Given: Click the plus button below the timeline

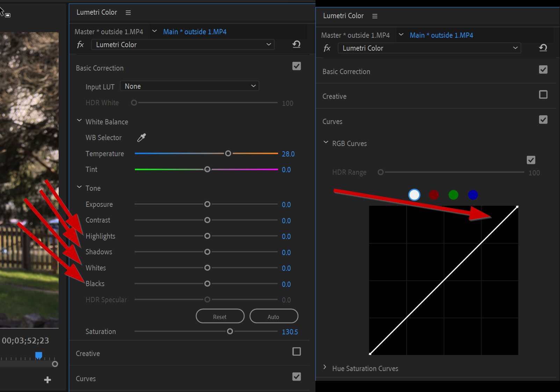Looking at the screenshot, I should [47, 380].
